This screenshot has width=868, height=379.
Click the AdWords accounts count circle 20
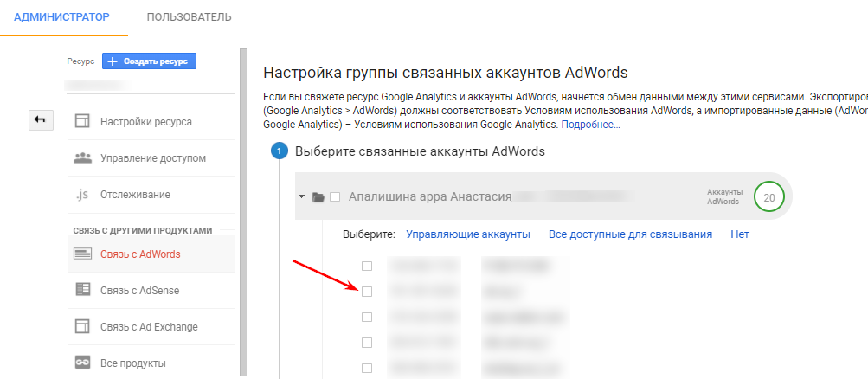pyautogui.click(x=768, y=197)
